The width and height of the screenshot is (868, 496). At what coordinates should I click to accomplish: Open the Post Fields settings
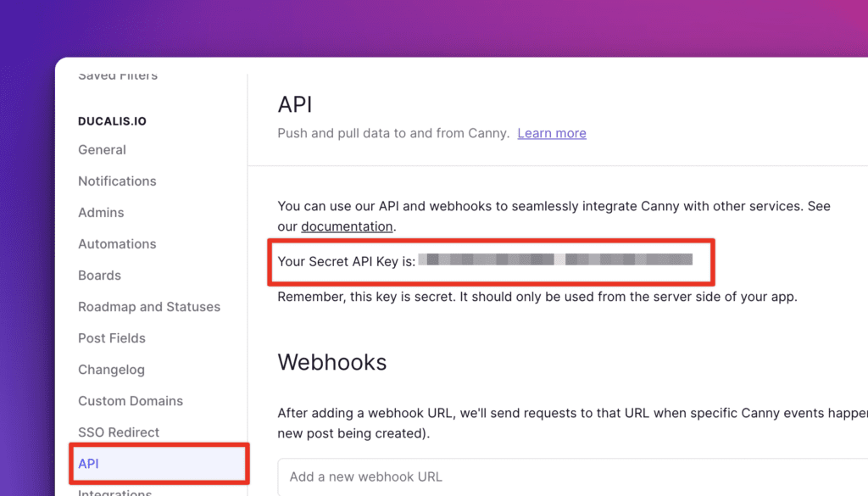pyautogui.click(x=111, y=337)
